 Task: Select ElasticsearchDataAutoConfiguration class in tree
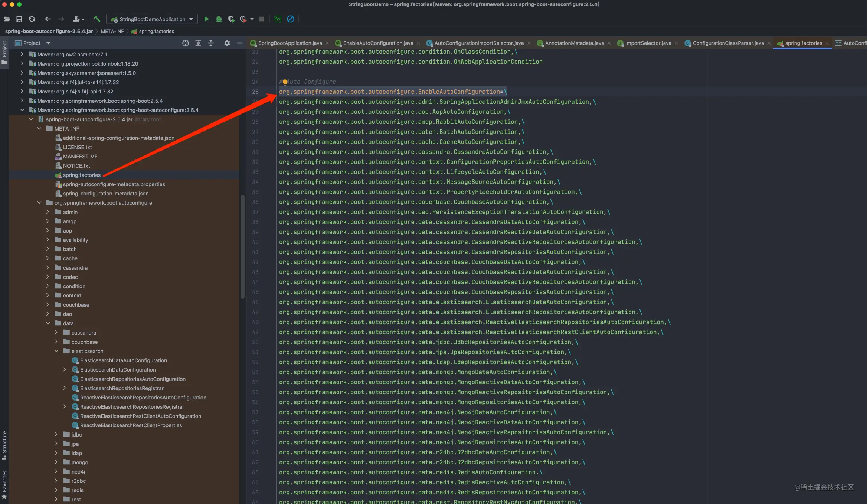[x=123, y=360]
